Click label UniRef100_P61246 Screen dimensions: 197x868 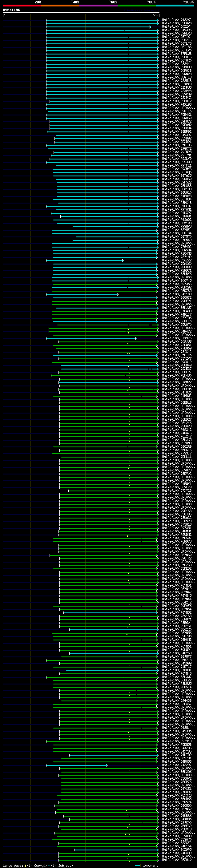176,423
